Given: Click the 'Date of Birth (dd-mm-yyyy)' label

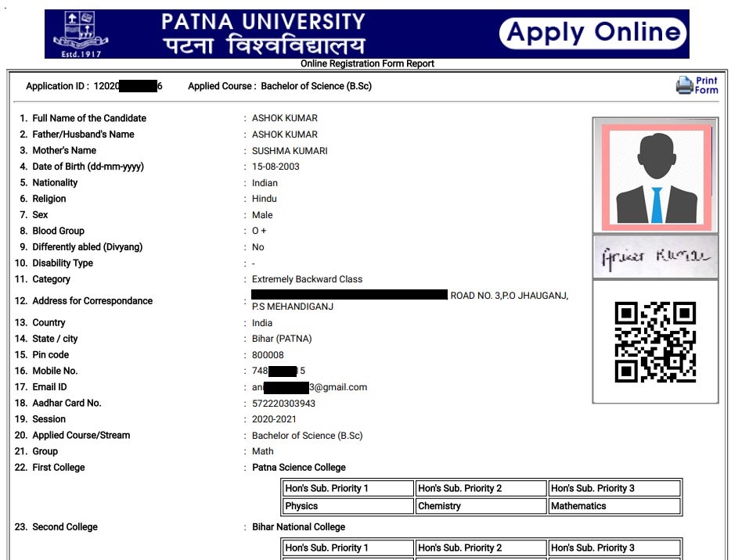Looking at the screenshot, I should 88,167.
